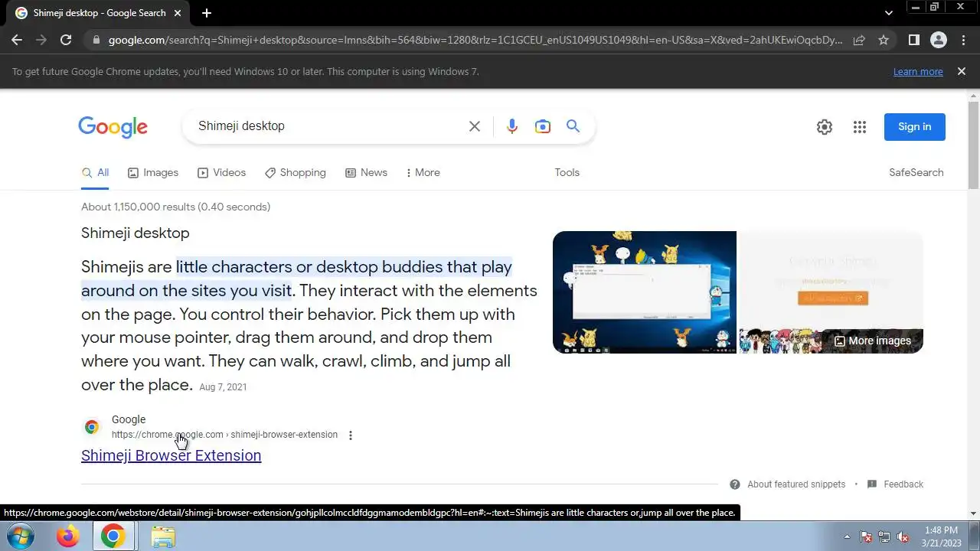Reload the current page
This screenshot has width=980, height=551.
(66, 40)
